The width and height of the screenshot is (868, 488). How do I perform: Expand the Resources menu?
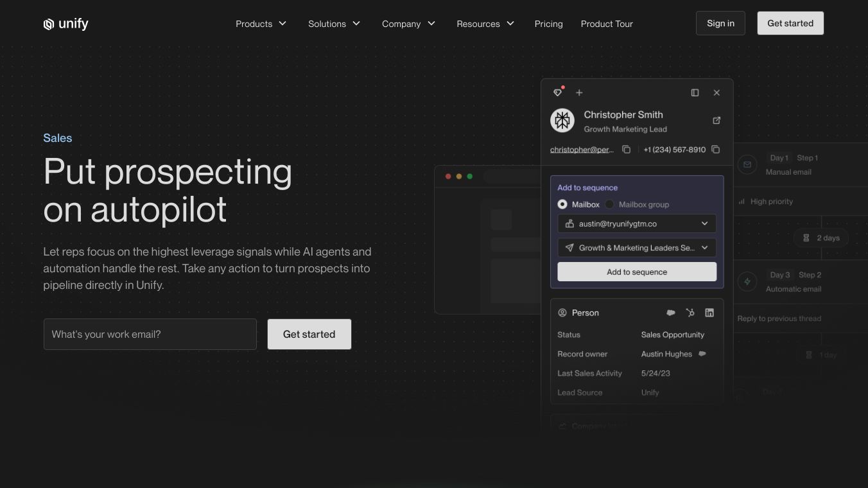point(486,24)
